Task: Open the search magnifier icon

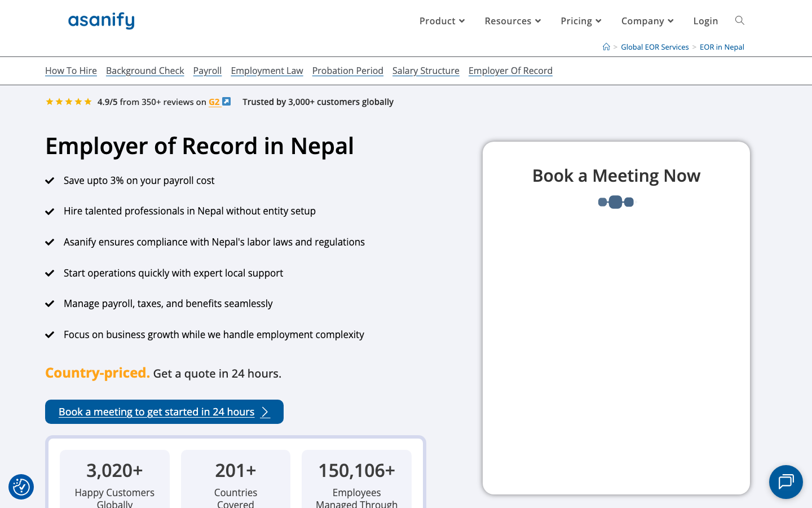Action: (740, 21)
